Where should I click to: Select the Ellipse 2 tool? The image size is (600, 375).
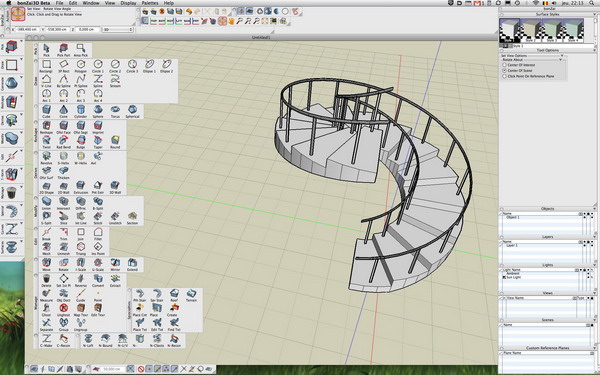click(x=166, y=66)
